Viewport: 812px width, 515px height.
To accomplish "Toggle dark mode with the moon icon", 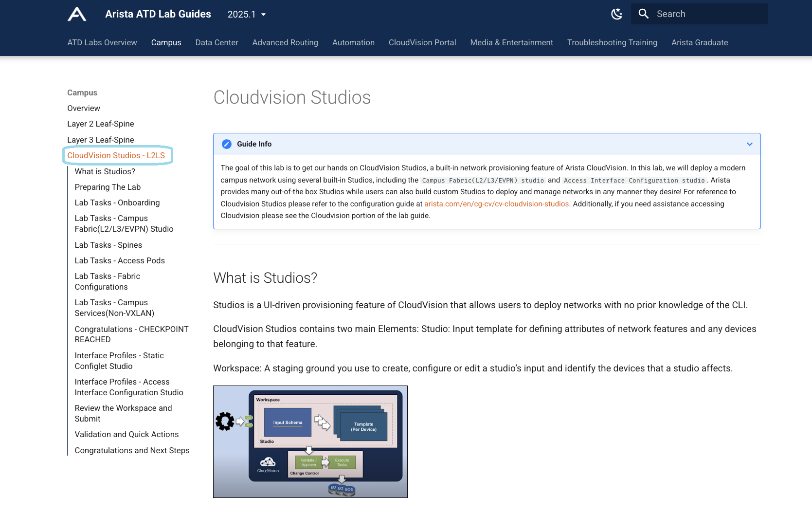I will click(x=616, y=14).
